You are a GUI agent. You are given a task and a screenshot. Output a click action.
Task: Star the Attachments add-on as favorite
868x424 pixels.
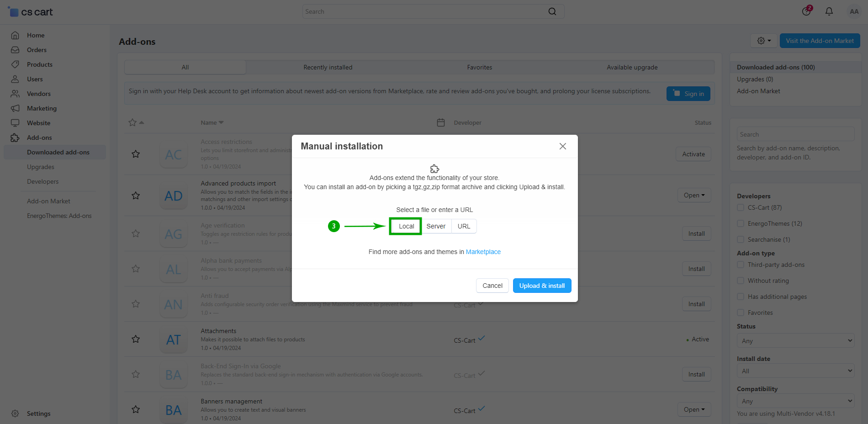pos(136,339)
